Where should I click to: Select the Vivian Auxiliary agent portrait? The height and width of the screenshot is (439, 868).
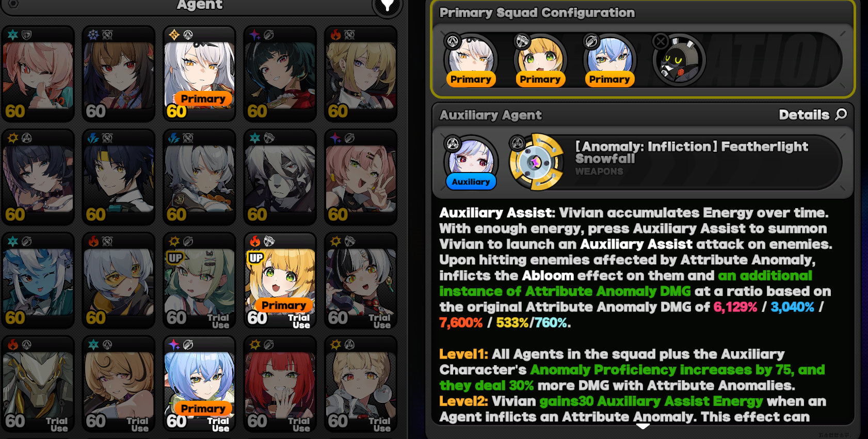471,163
